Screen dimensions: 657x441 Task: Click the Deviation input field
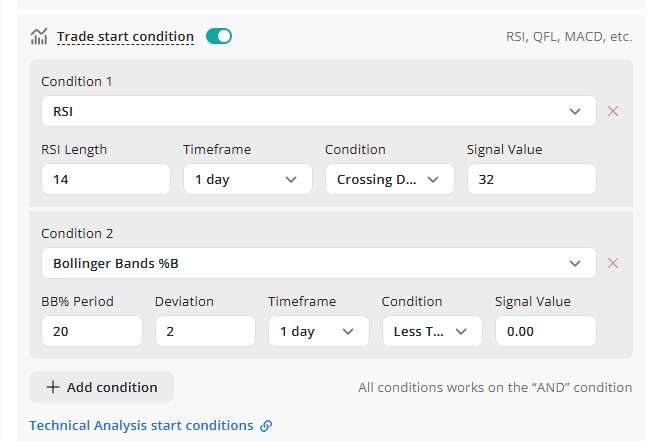coord(205,331)
